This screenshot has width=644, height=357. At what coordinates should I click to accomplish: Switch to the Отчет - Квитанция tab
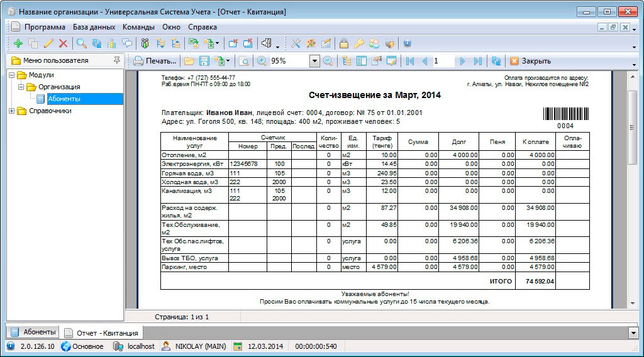tap(102, 332)
